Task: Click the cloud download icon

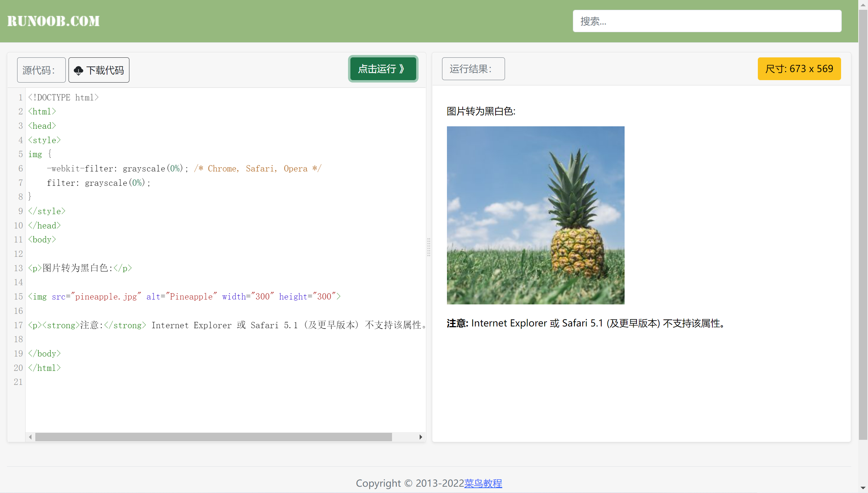Action: point(78,70)
